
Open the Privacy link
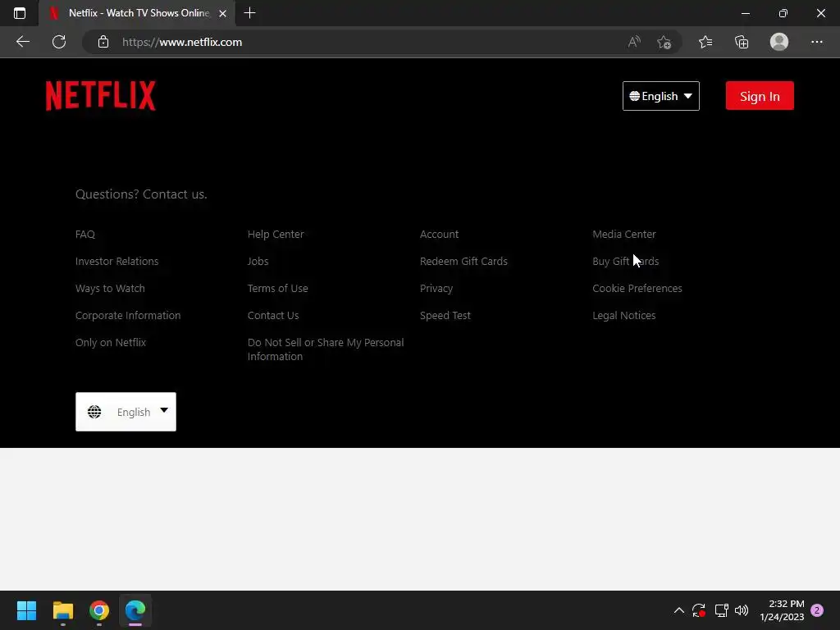coord(436,288)
